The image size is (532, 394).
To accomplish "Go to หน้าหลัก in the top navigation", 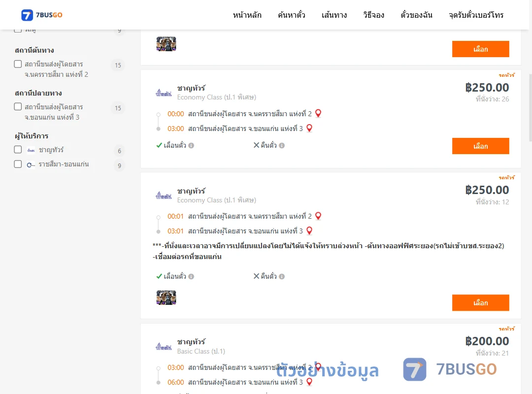I will (x=247, y=15).
